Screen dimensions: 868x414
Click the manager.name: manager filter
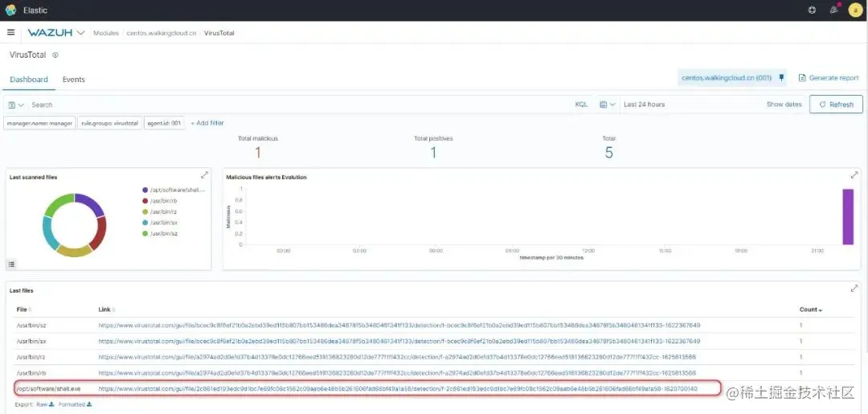[x=39, y=123]
